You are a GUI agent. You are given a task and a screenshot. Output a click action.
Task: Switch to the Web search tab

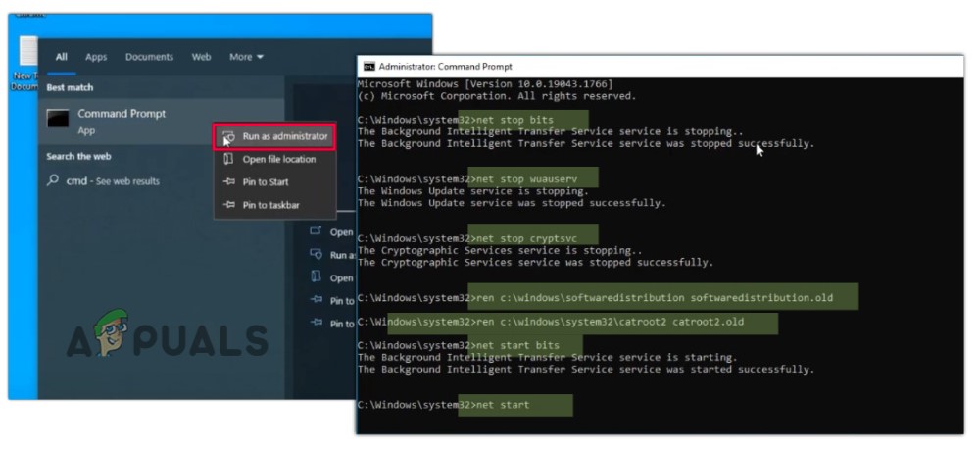(201, 57)
